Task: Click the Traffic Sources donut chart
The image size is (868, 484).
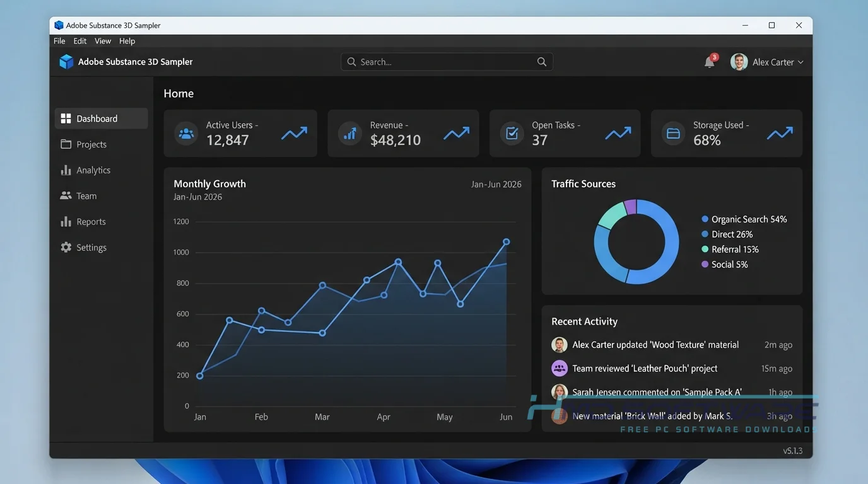Action: [x=636, y=242]
